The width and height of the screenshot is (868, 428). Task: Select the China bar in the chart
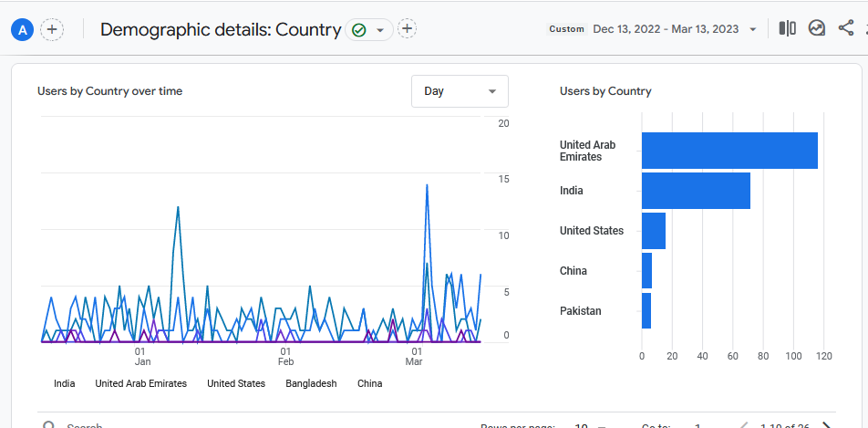click(x=646, y=270)
